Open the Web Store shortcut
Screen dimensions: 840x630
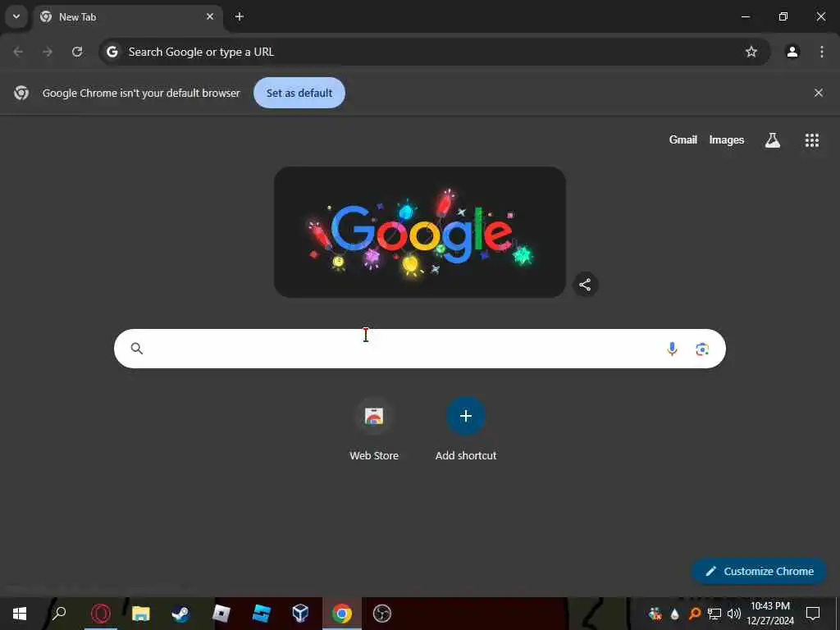374,429
